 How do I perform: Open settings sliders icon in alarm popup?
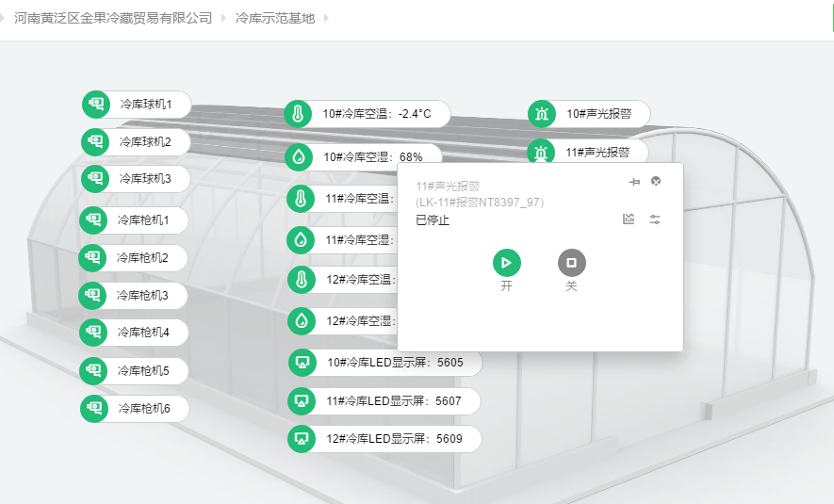tap(655, 219)
